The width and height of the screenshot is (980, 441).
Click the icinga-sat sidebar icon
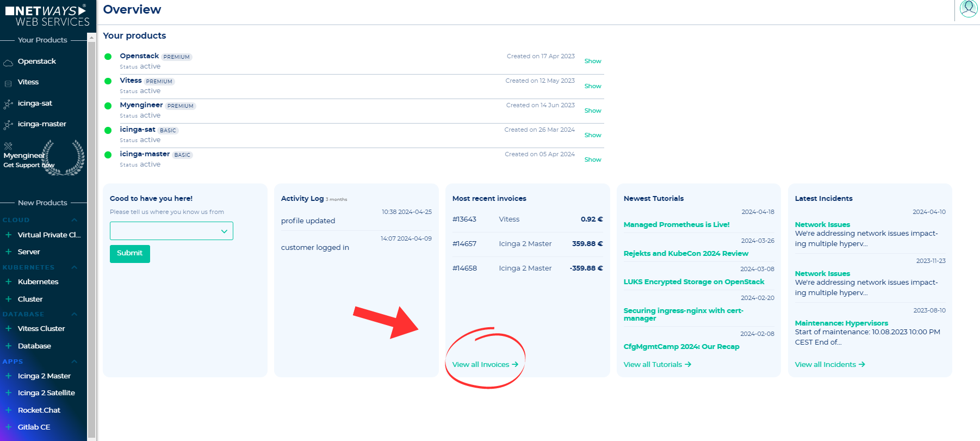[8, 103]
